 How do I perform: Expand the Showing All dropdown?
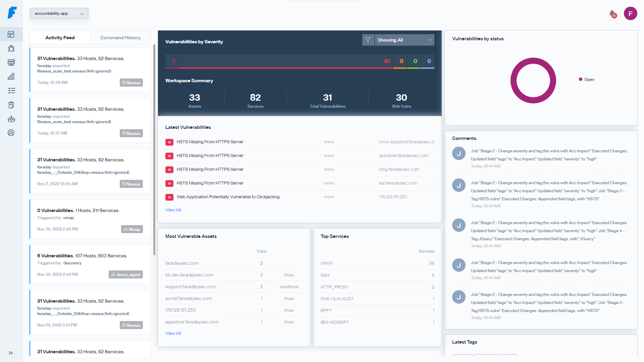(x=404, y=40)
